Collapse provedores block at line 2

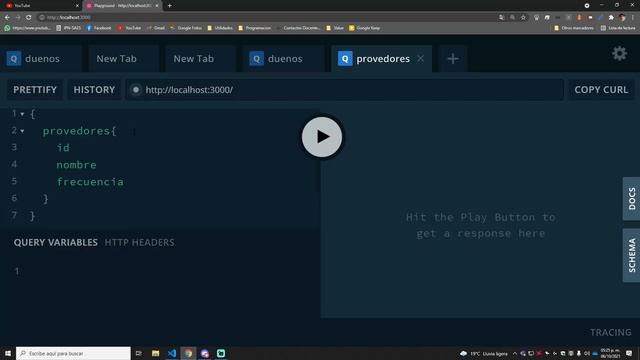click(x=22, y=131)
